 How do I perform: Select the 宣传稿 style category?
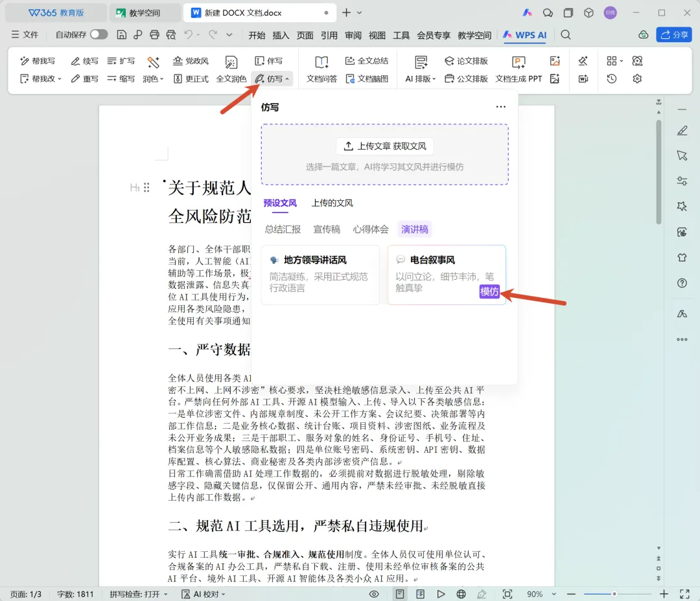click(327, 229)
